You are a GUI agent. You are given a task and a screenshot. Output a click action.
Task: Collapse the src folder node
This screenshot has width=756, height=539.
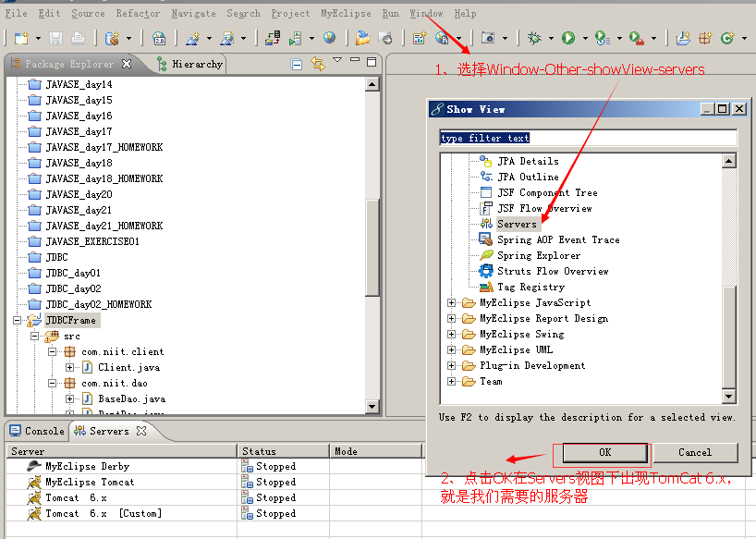tap(35, 336)
